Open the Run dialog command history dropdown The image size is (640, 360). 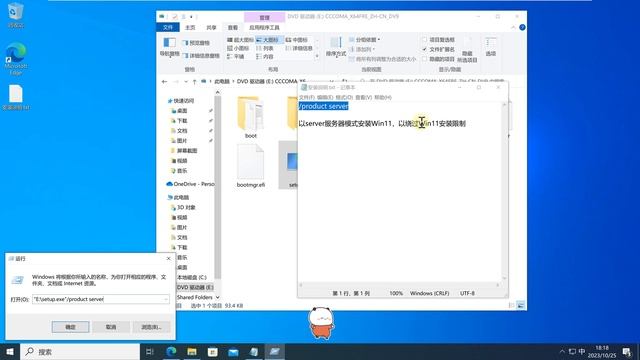166,299
